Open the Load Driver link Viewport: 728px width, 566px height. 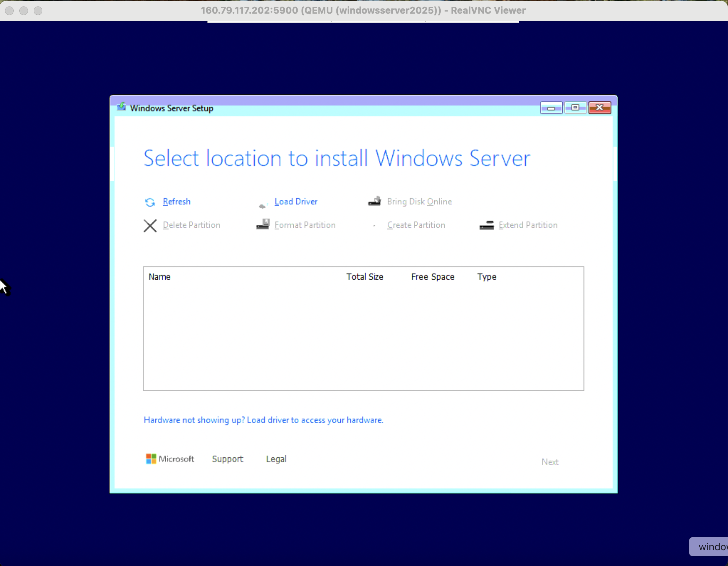296,202
